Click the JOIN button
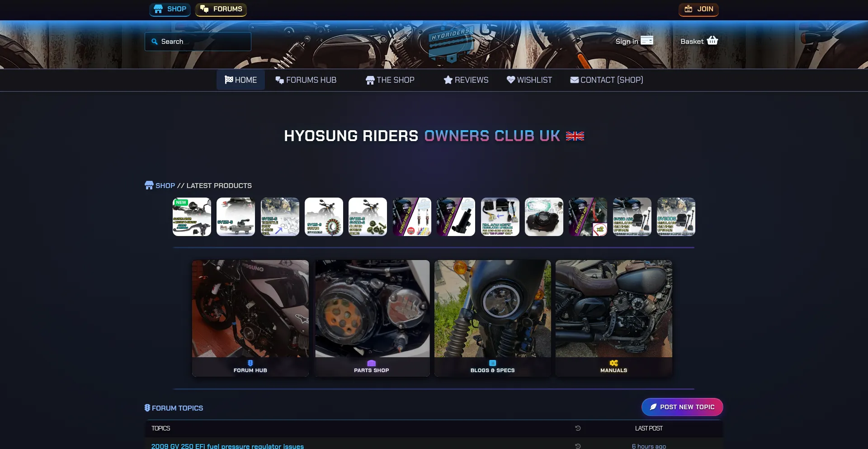The width and height of the screenshot is (868, 449). point(698,9)
